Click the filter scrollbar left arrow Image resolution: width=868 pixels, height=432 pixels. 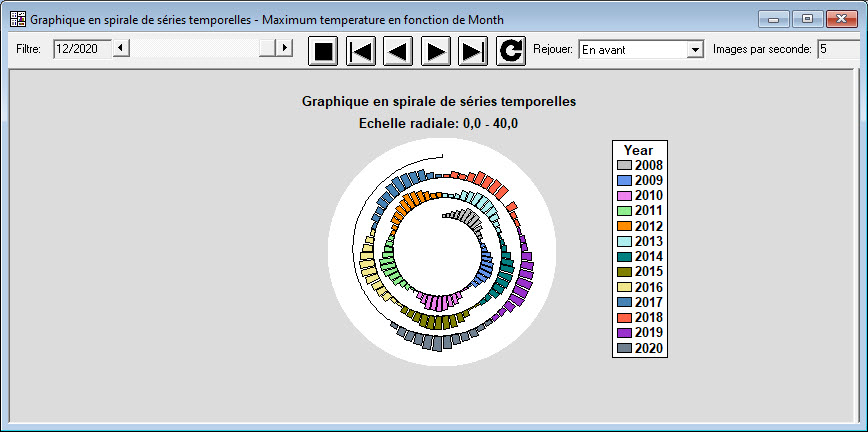click(x=121, y=48)
